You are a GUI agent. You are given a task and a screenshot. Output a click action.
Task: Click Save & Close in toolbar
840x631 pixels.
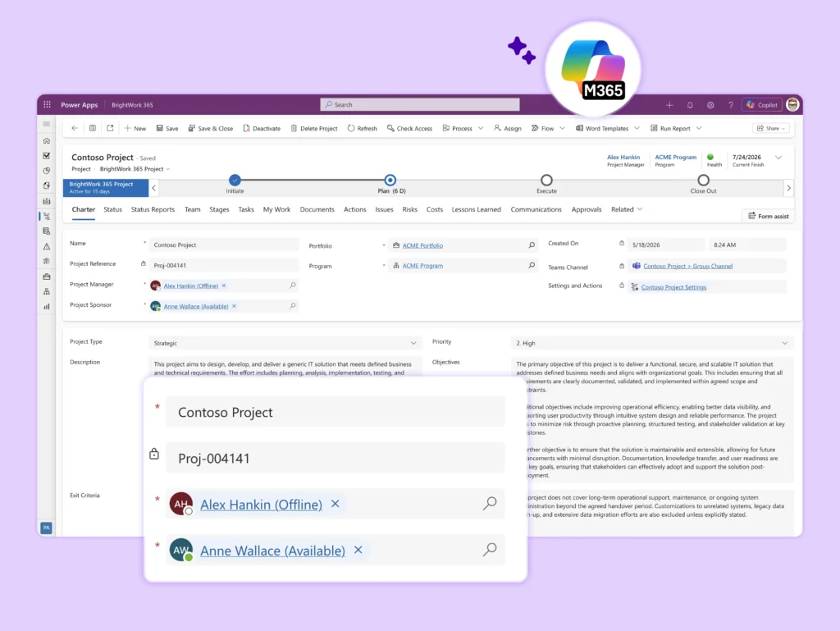(x=211, y=129)
